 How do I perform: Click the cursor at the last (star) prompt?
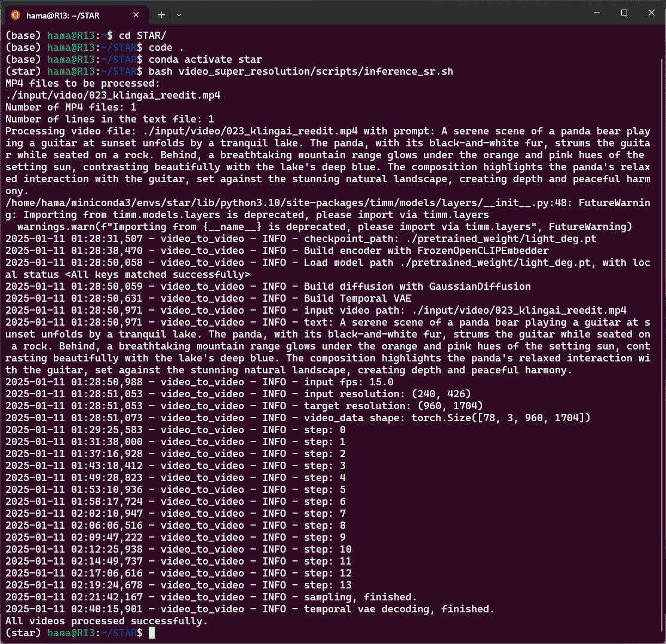[152, 633]
